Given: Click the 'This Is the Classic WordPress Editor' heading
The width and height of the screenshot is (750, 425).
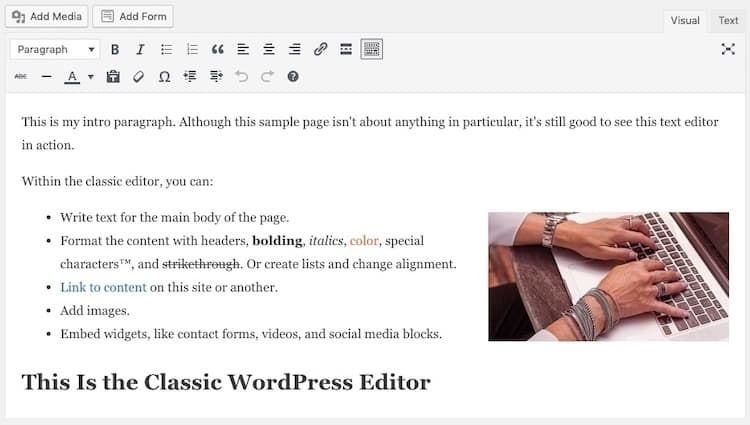Looking at the screenshot, I should click(x=226, y=382).
